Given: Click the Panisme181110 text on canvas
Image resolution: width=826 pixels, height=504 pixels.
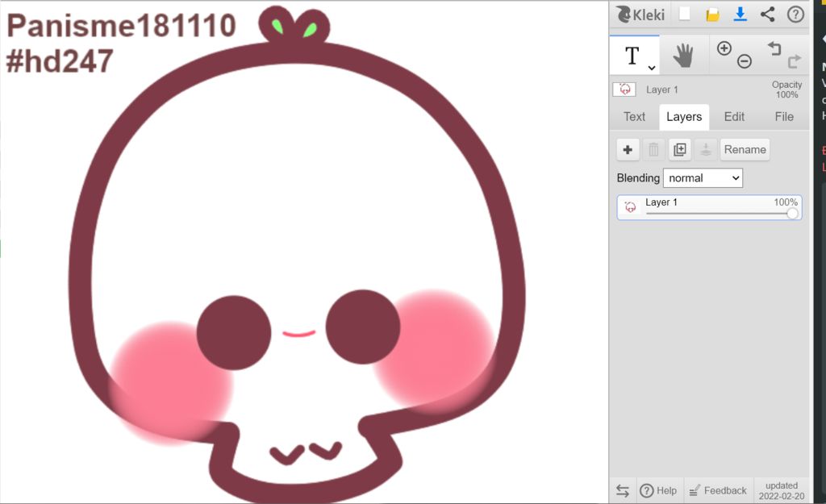Looking at the screenshot, I should (x=121, y=25).
